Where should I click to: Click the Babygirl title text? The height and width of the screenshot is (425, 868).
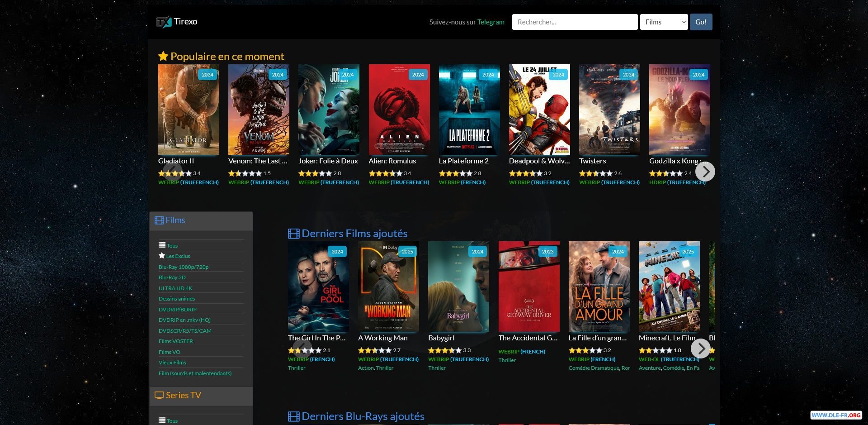coord(441,338)
